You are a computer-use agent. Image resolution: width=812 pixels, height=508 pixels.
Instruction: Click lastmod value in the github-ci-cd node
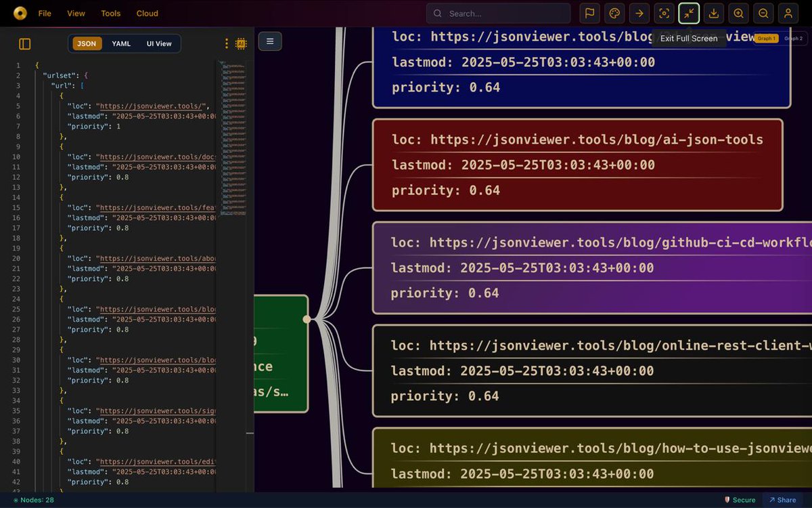558,268
